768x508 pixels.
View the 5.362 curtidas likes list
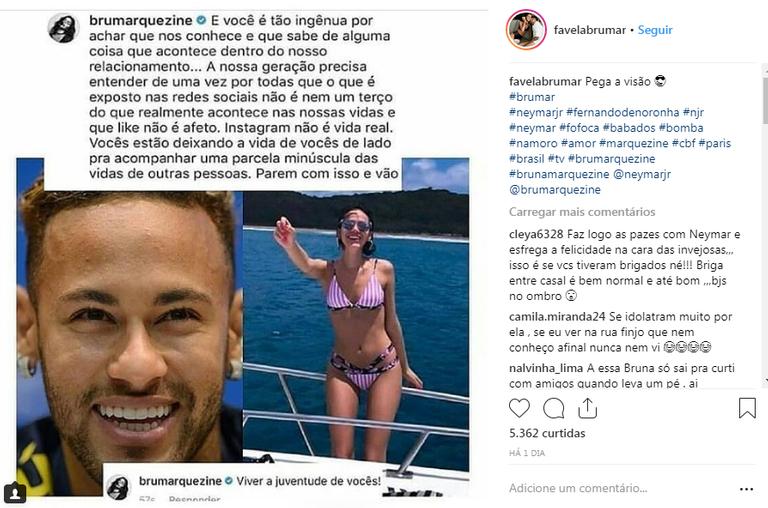(x=547, y=433)
